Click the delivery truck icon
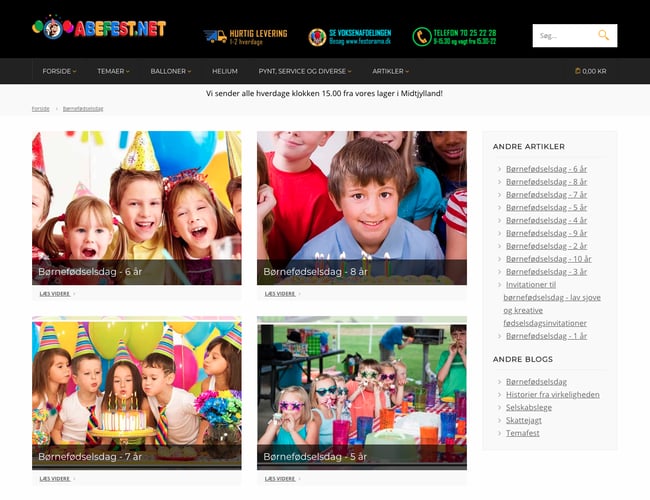 (x=214, y=36)
